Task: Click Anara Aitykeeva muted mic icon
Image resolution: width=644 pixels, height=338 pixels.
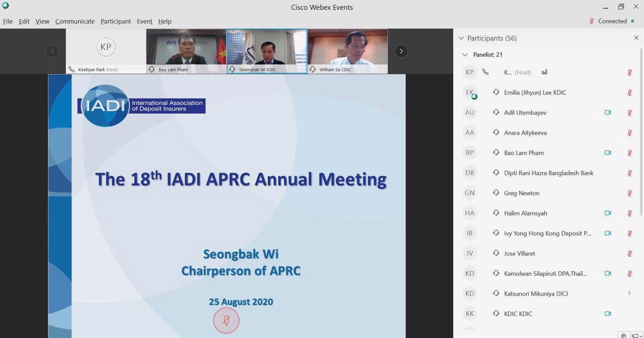Action: click(629, 133)
